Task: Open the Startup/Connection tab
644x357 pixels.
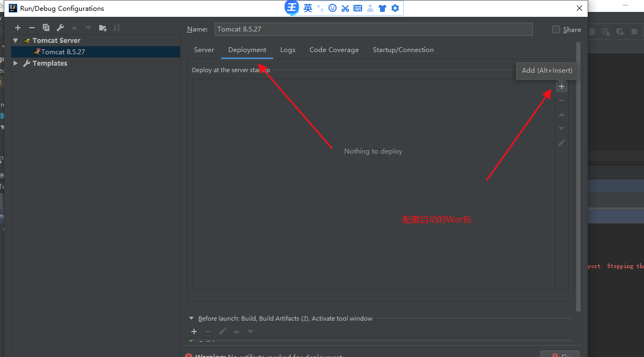Action: click(x=403, y=50)
